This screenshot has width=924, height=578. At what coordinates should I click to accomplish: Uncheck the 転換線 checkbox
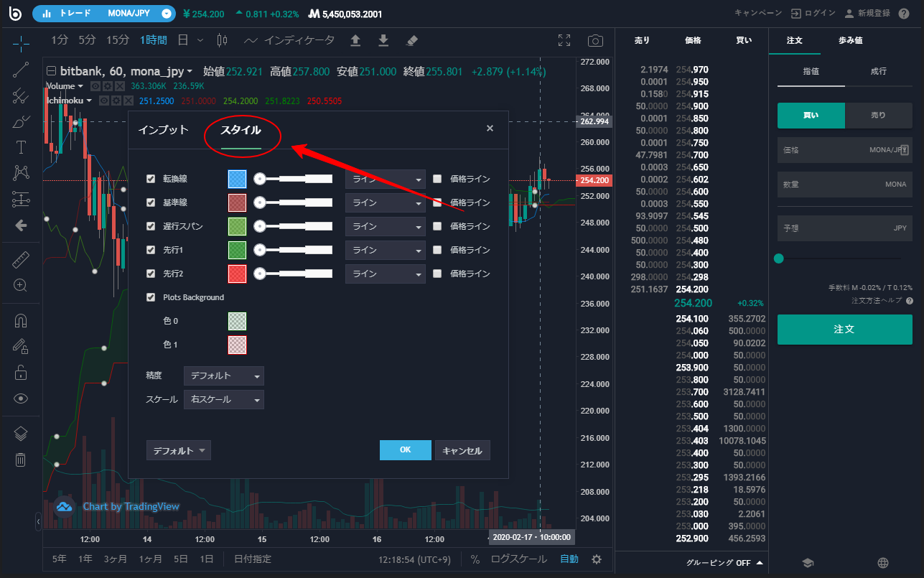point(151,179)
